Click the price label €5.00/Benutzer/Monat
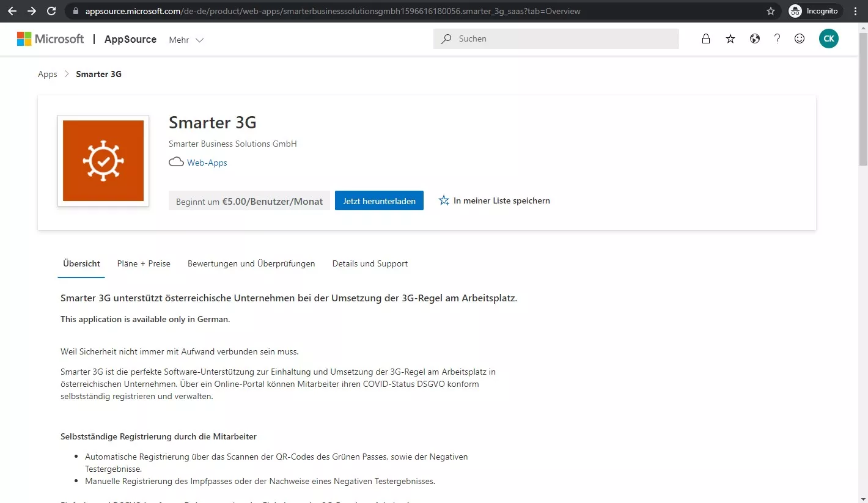Image resolution: width=868 pixels, height=503 pixels. point(273,201)
